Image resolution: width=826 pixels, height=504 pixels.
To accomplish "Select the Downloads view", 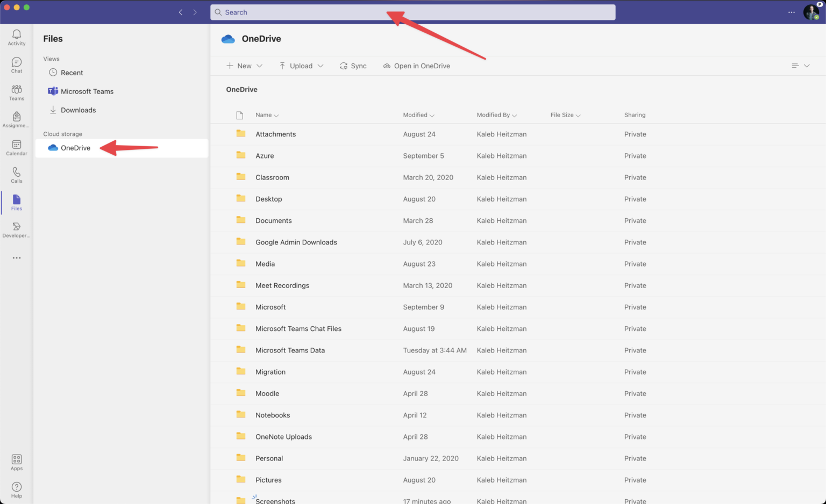I will tap(79, 110).
